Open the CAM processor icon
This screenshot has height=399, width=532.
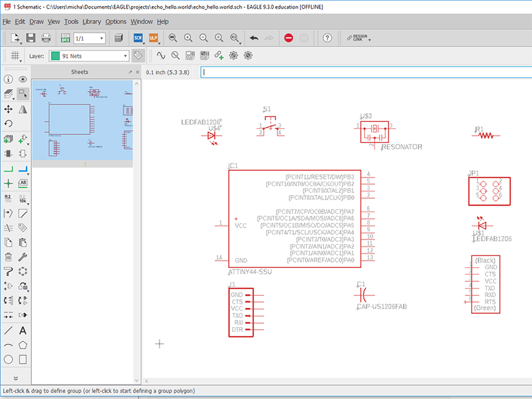[x=118, y=38]
